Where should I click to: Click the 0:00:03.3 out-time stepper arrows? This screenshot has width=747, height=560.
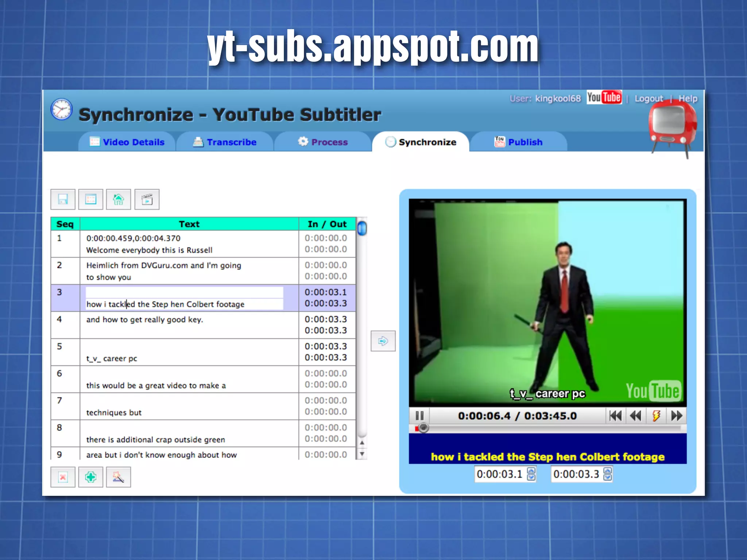click(608, 474)
